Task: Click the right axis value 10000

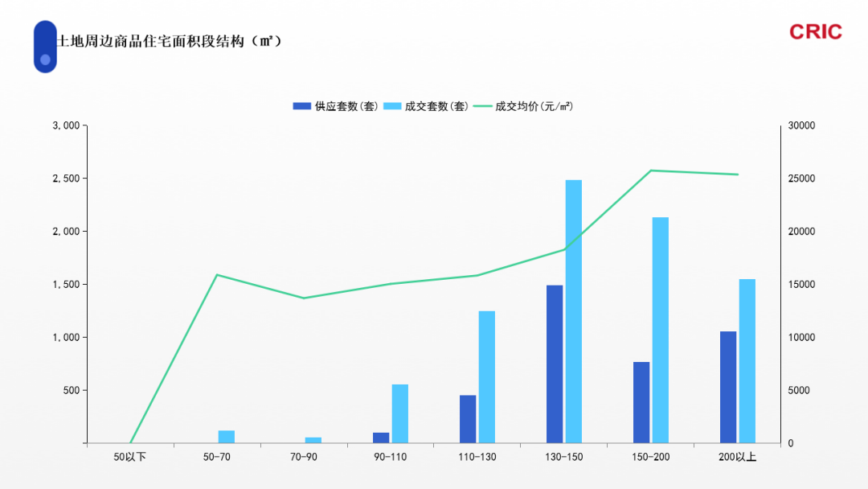Action: coord(801,337)
